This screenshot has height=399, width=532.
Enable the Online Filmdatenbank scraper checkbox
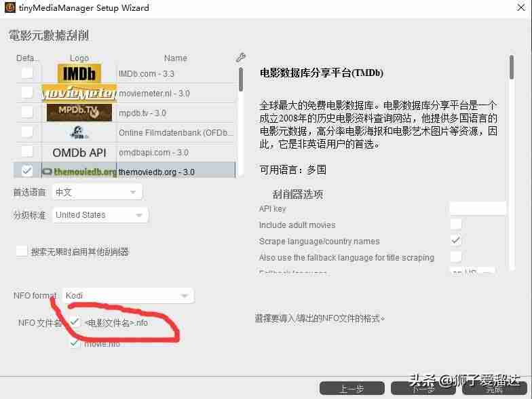click(x=27, y=132)
